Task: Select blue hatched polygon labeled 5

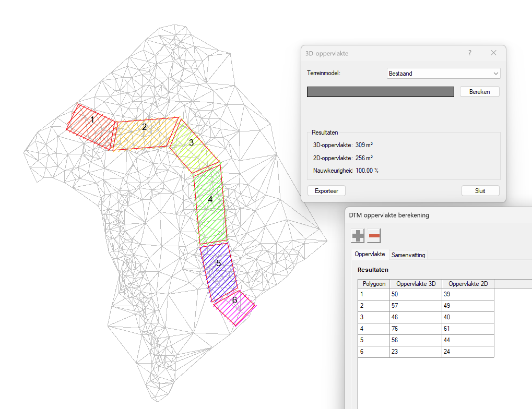Action: [x=220, y=271]
